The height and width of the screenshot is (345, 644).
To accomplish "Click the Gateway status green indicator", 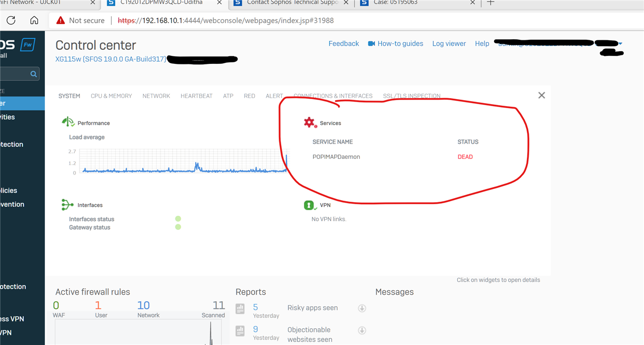I will pos(178,227).
